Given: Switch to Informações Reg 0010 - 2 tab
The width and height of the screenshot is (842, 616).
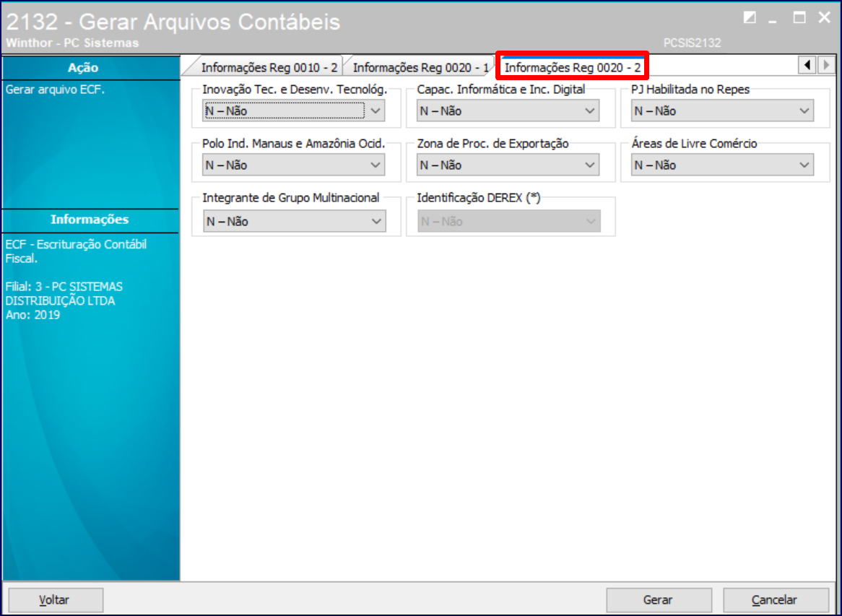Looking at the screenshot, I should (x=269, y=68).
